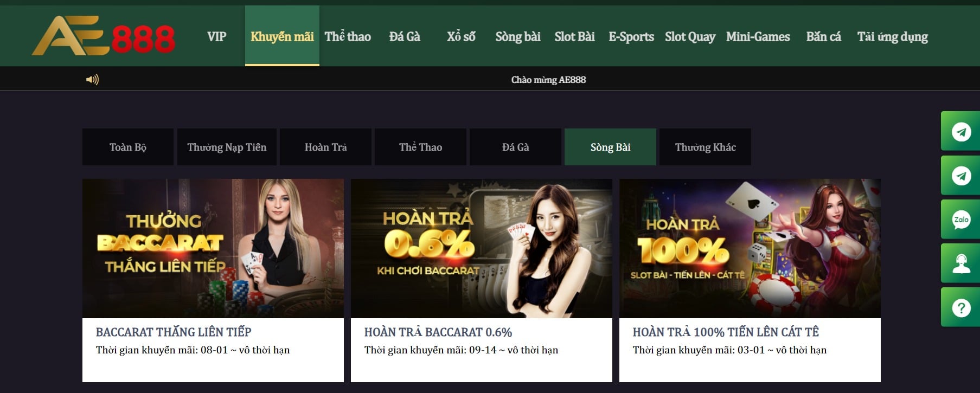Click the promotion time text starting 08-01
Screen dimensions: 980x393
193,350
